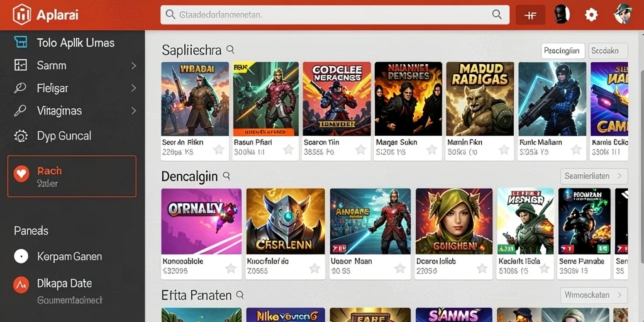The width and height of the screenshot is (644, 322).
Task: Toggle favorite star on Seor dn Filkn
Action: tap(218, 150)
